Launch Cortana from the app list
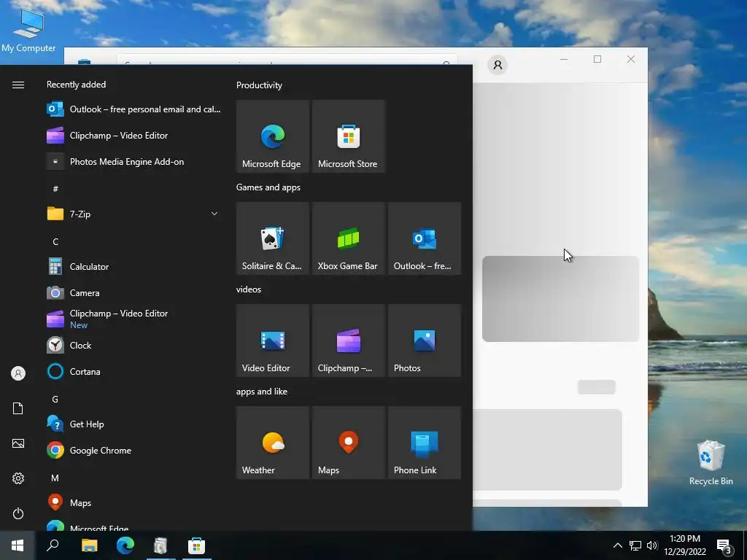This screenshot has width=747, height=560. pyautogui.click(x=133, y=371)
